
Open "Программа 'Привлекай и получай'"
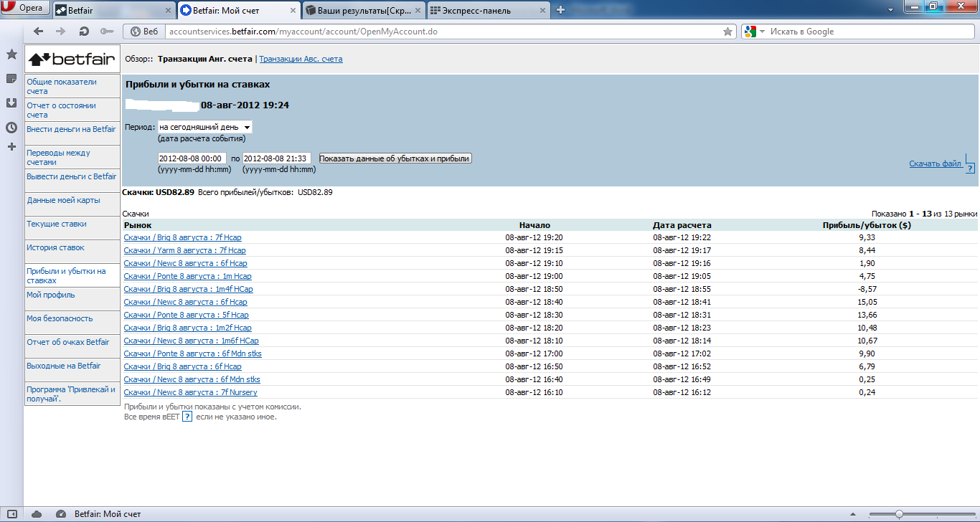(72, 394)
